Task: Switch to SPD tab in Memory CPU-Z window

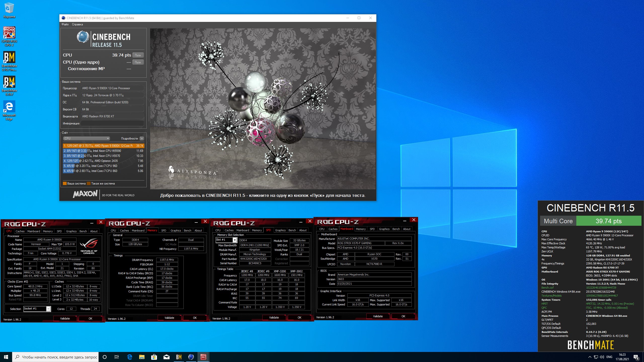Action: coord(164,231)
